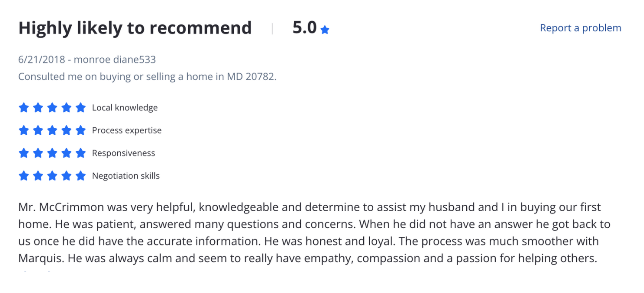Click first star in Local knowledge row
Viewport: 644px width, 293px height.
click(x=23, y=107)
